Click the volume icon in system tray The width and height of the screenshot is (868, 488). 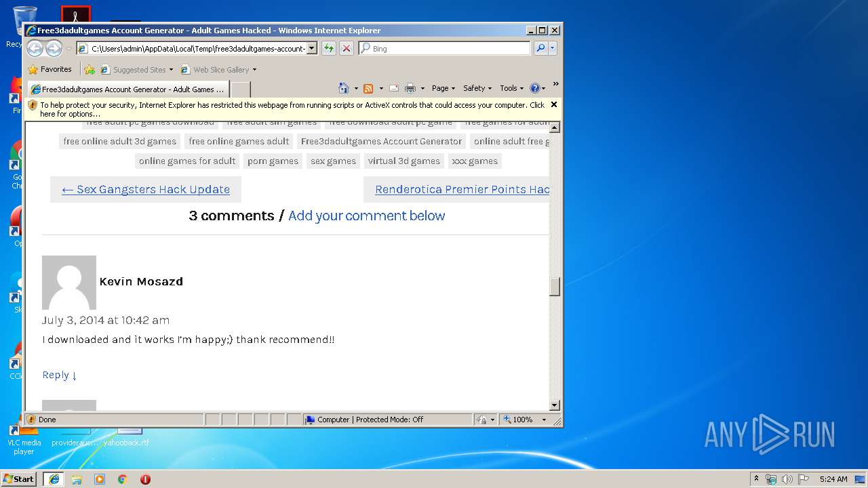pyautogui.click(x=787, y=479)
